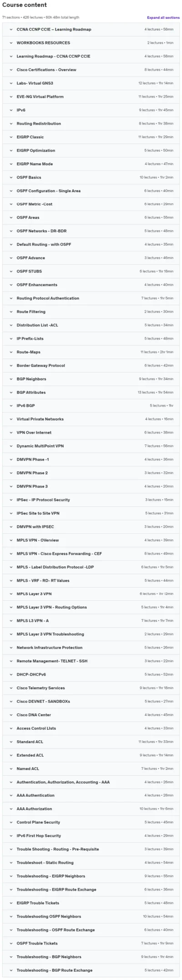Click chevron next to OSPF STUBS
This screenshot has width=182, height=980.
coord(11,272)
